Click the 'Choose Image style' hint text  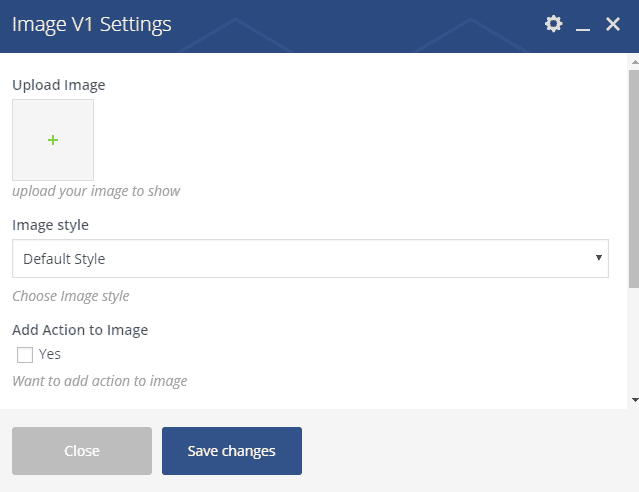point(71,296)
